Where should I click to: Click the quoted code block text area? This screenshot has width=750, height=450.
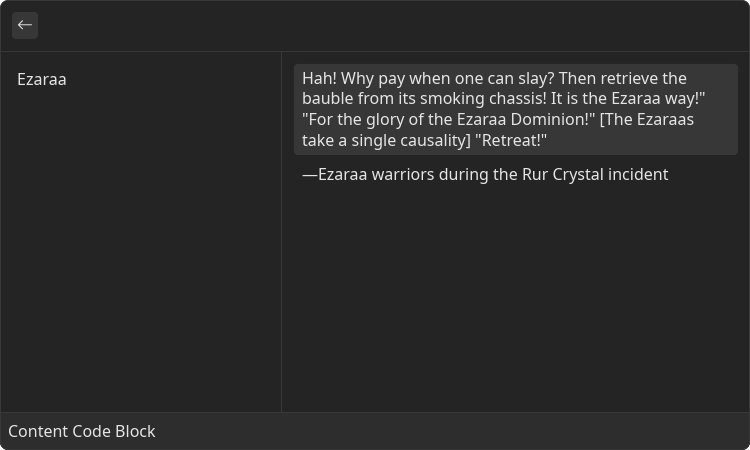[516, 109]
